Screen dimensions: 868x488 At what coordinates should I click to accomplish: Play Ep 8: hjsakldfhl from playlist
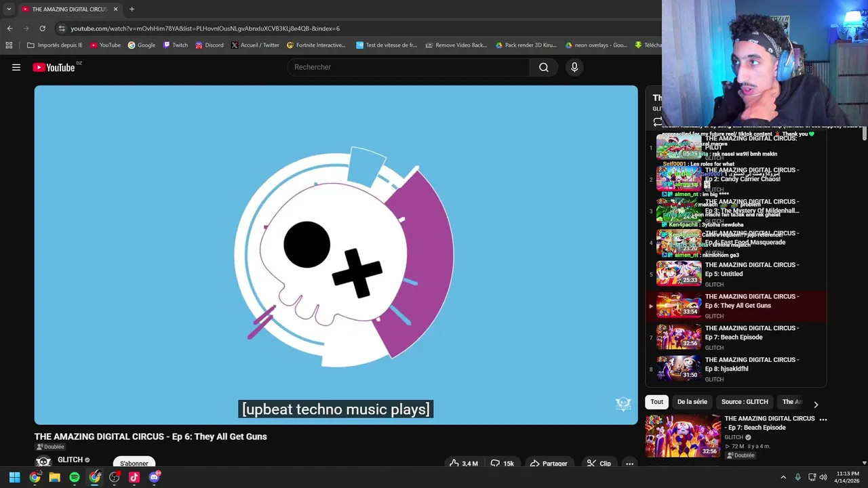click(x=736, y=369)
